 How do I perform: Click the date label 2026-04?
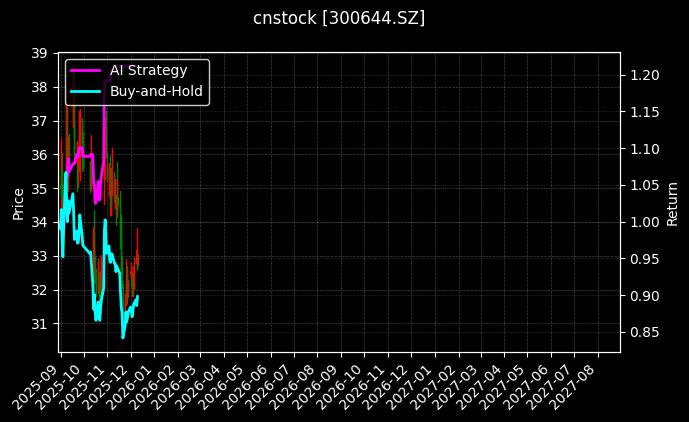point(200,386)
